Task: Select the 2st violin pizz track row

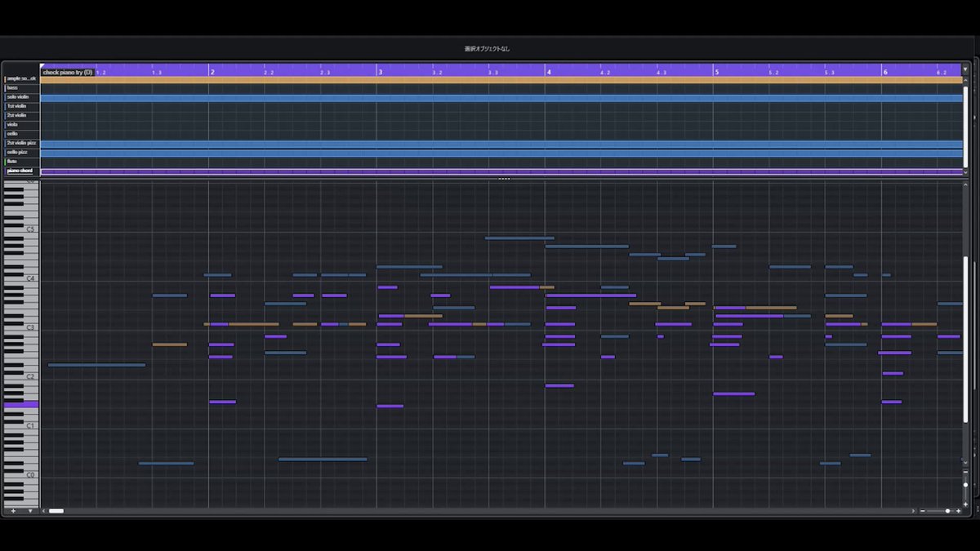Action: coord(21,143)
